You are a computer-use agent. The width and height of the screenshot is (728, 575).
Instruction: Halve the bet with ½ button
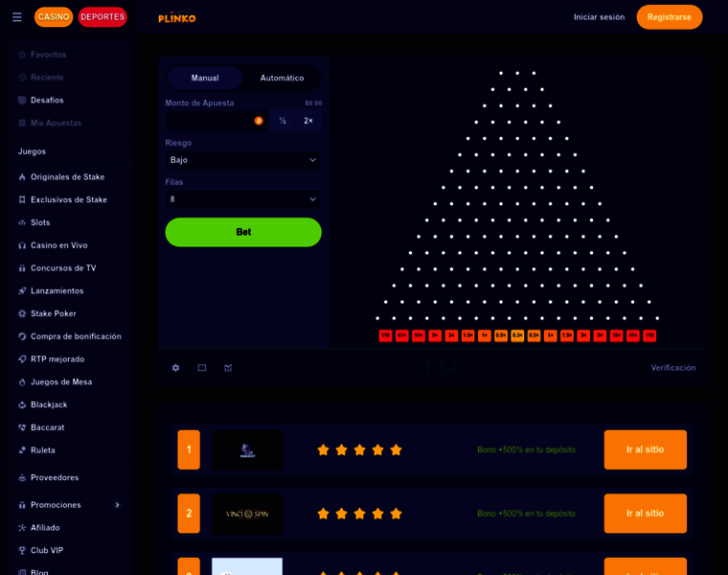(x=283, y=121)
